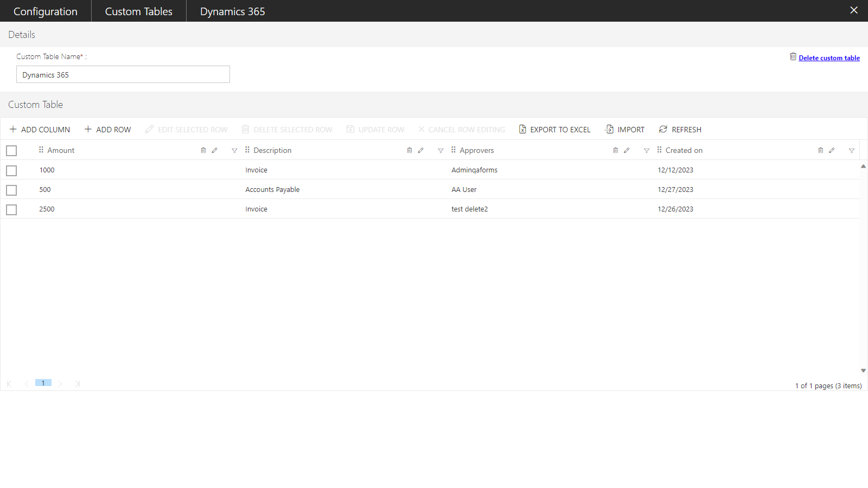Delete the Amount column via trash icon

203,151
